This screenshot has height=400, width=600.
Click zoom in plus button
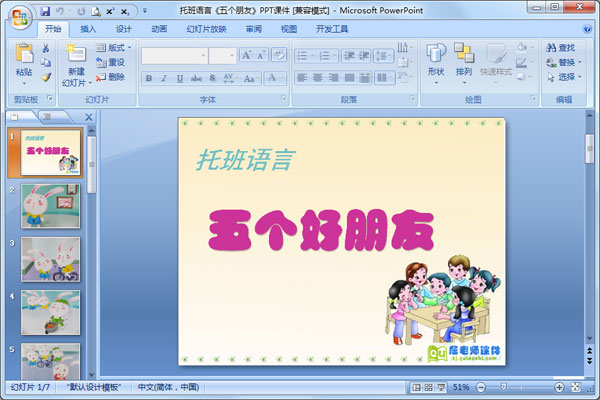click(559, 388)
